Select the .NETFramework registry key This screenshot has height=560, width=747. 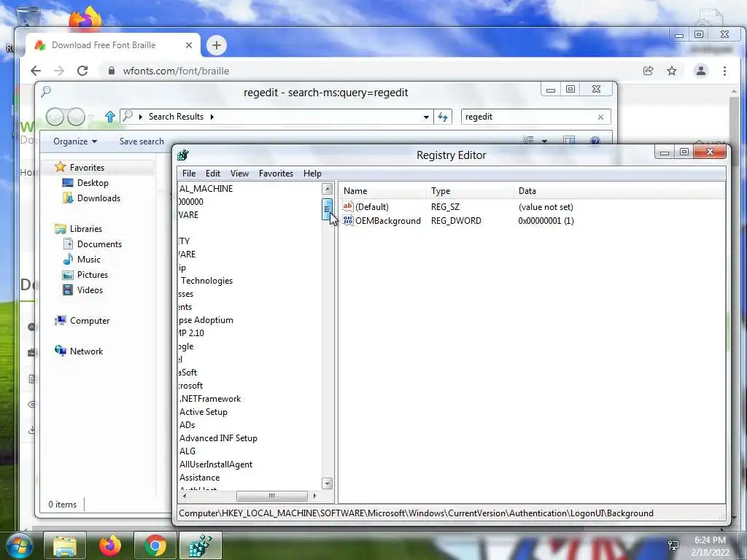click(x=210, y=399)
